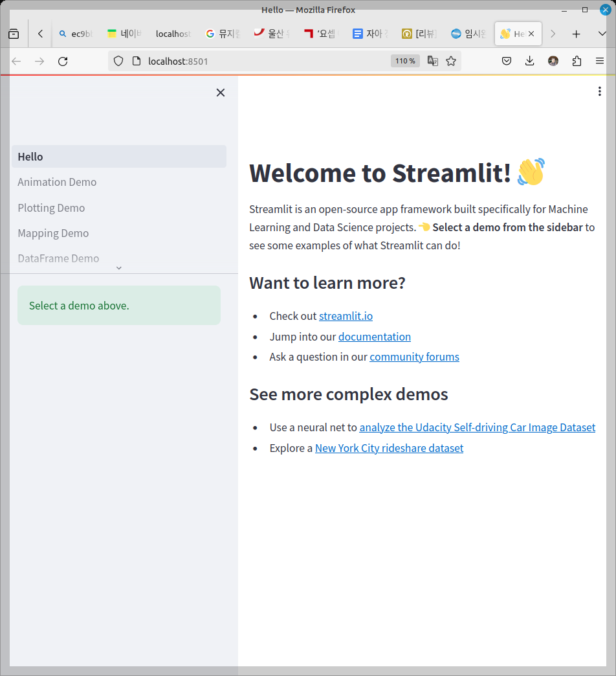Switch to the Google 뮤지 tab
This screenshot has width=616, height=676.
click(x=223, y=34)
